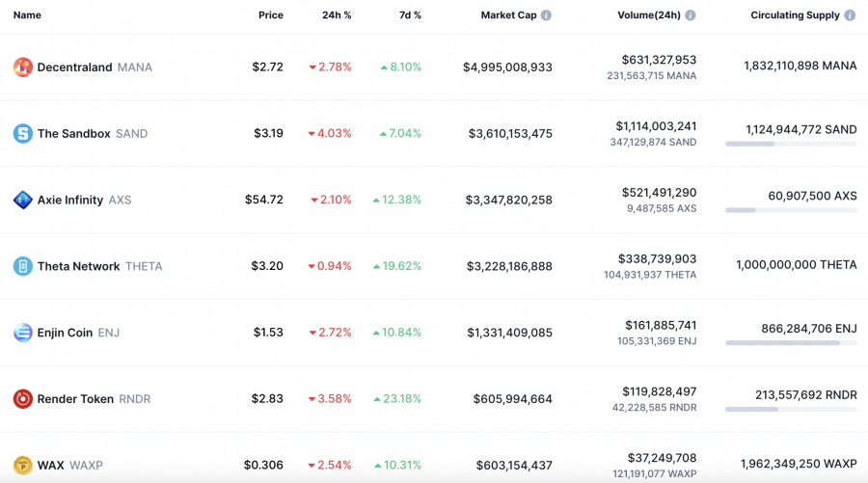
Task: Click the Render Token logo
Action: coord(22,399)
